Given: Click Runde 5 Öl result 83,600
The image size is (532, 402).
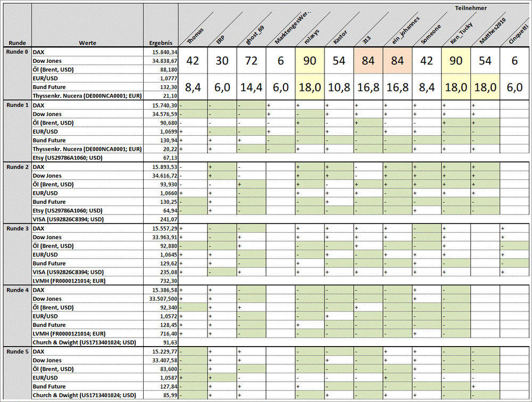Looking at the screenshot, I should [161, 369].
